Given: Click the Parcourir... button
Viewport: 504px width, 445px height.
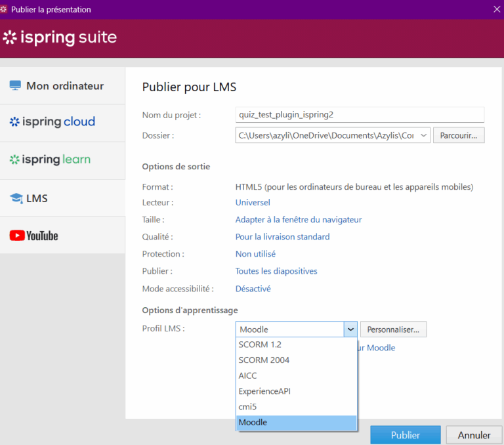Looking at the screenshot, I should coord(459,135).
